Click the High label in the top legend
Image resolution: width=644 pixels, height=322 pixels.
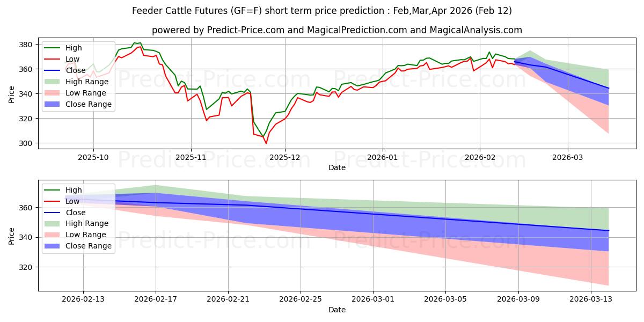pos(74,48)
